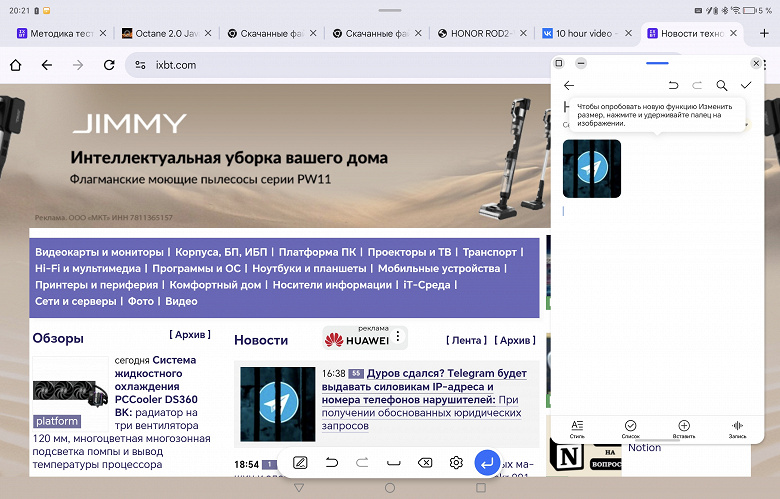The height and width of the screenshot is (499, 780).
Task: Open 'Платформа ПК' category
Action: (317, 252)
